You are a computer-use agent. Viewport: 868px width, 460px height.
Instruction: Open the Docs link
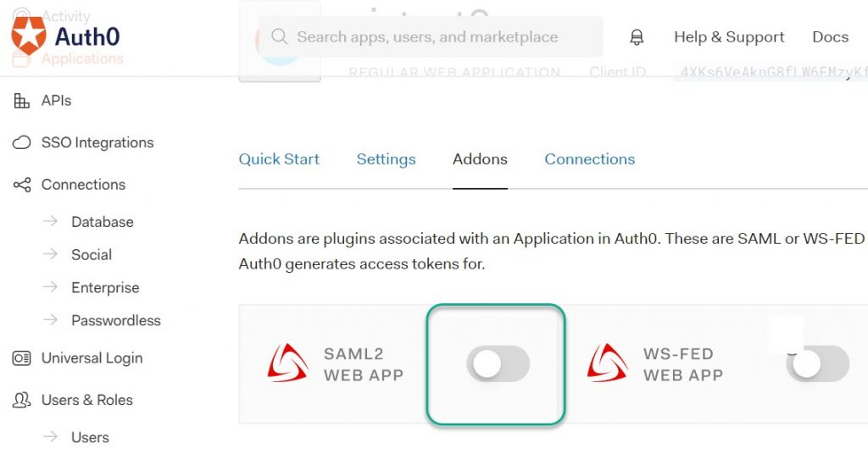(x=831, y=37)
